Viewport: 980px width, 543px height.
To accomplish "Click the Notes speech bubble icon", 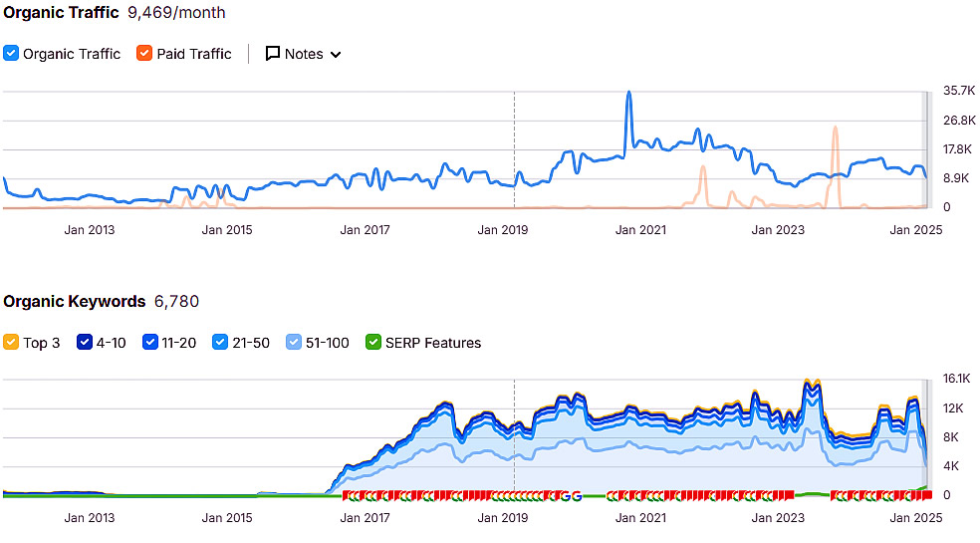I will 272,54.
